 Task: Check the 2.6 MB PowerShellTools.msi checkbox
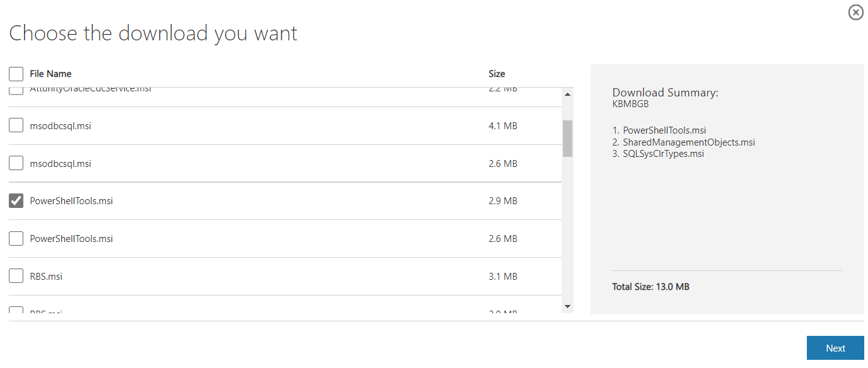16,239
